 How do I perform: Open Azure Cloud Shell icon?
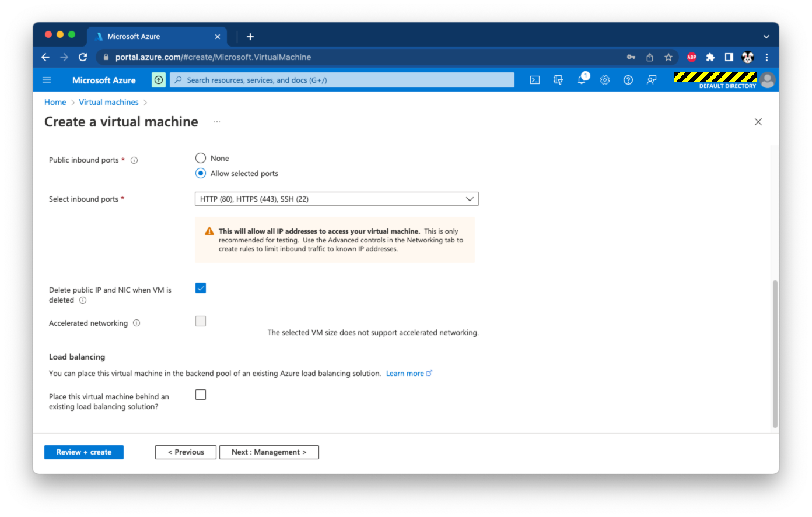point(534,80)
